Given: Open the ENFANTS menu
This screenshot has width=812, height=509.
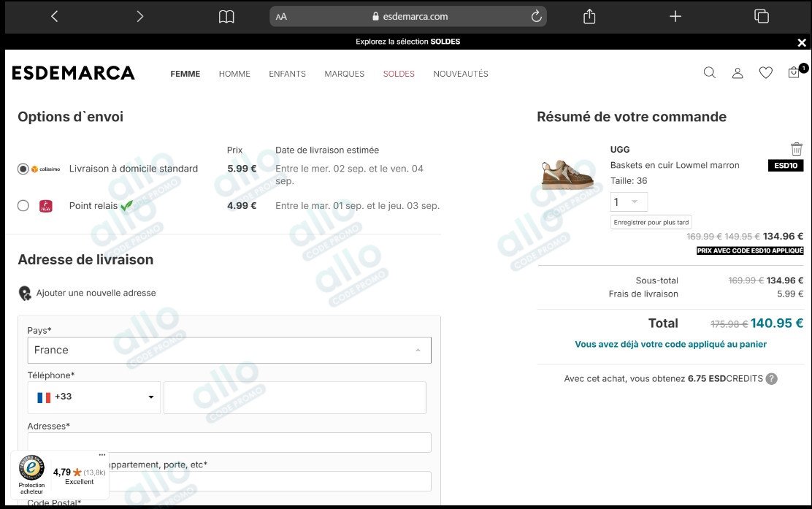Looking at the screenshot, I should (288, 74).
